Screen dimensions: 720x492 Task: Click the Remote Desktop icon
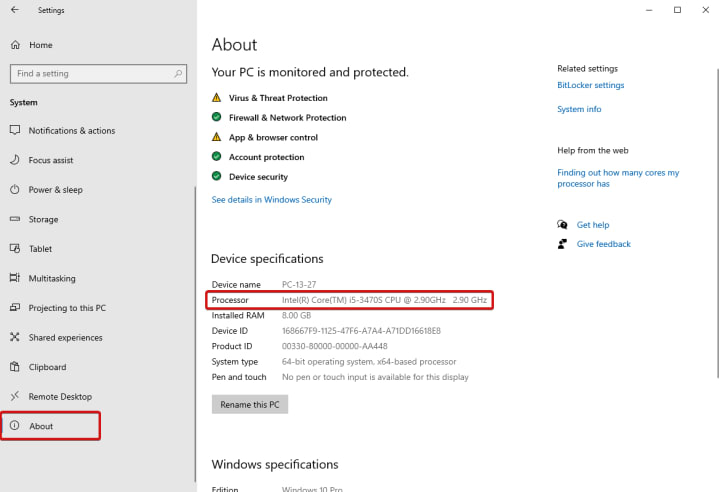tap(15, 396)
